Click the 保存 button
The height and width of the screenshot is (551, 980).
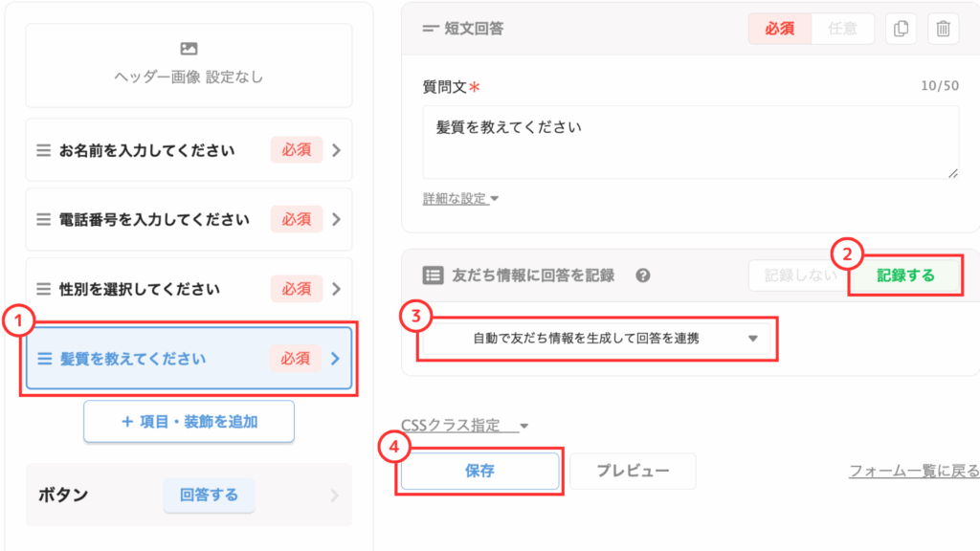point(480,471)
